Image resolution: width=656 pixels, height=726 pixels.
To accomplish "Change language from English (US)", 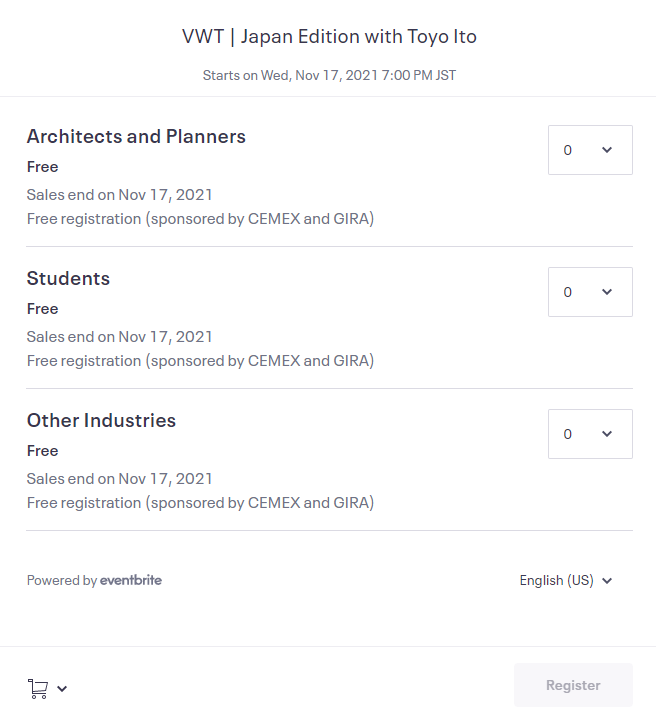I will coord(566,580).
